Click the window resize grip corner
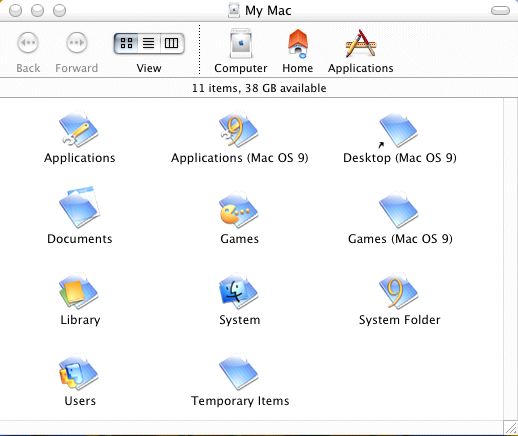This screenshot has width=518, height=436. [x=510, y=428]
